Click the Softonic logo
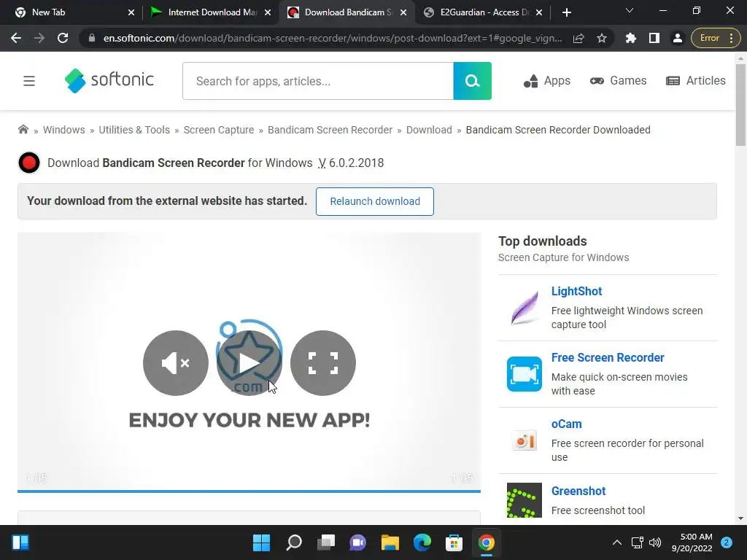 coord(109,80)
